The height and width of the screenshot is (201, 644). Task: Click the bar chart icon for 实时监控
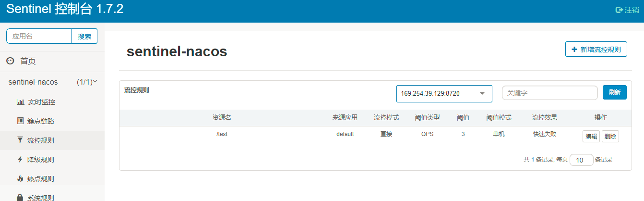point(20,102)
